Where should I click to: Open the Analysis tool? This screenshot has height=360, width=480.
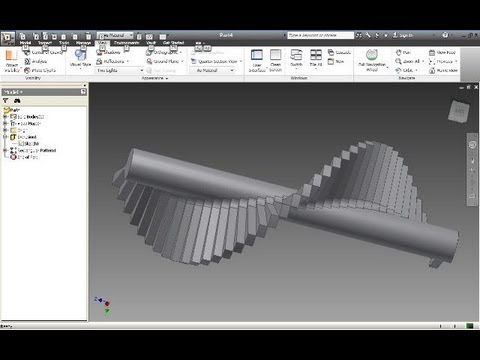coord(36,61)
